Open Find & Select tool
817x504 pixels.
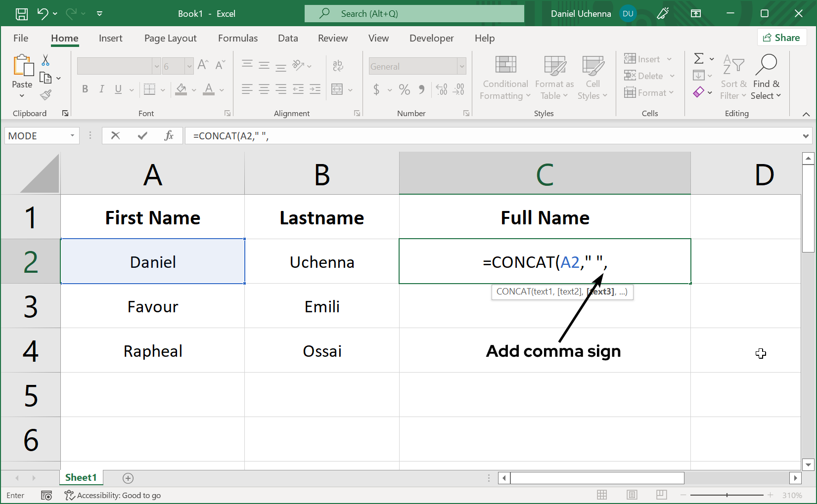tap(766, 78)
